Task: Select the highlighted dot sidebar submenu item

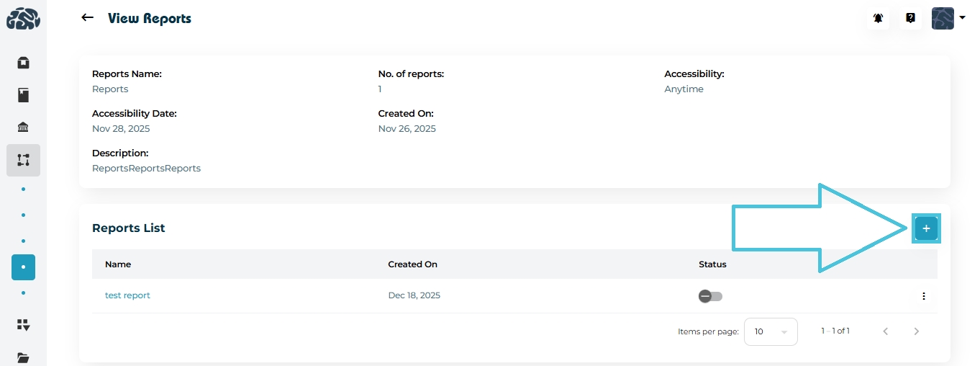Action: (x=23, y=267)
